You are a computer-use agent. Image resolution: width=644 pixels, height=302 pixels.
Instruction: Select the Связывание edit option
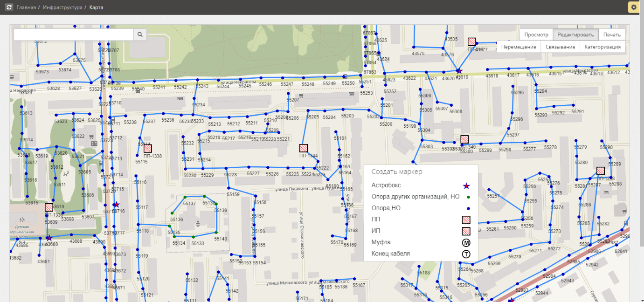tap(560, 47)
